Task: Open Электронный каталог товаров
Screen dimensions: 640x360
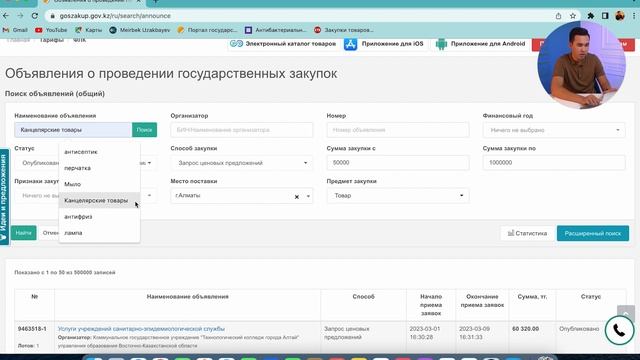Action: [283, 44]
